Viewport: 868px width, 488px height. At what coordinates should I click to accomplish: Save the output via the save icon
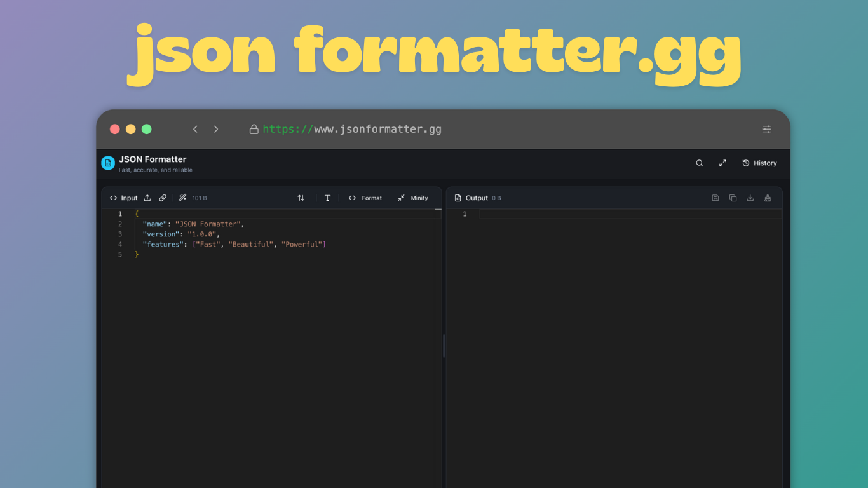coord(715,198)
